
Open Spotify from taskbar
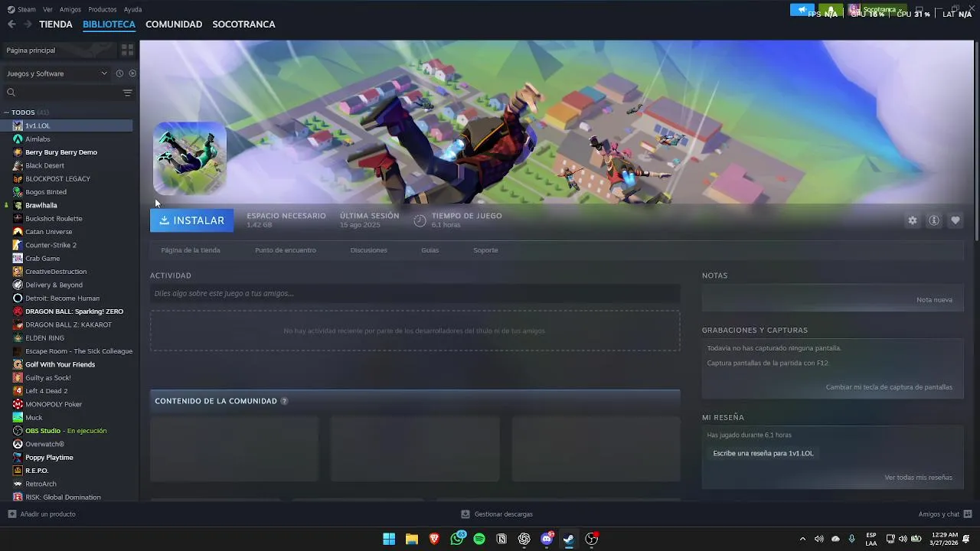[479, 539]
